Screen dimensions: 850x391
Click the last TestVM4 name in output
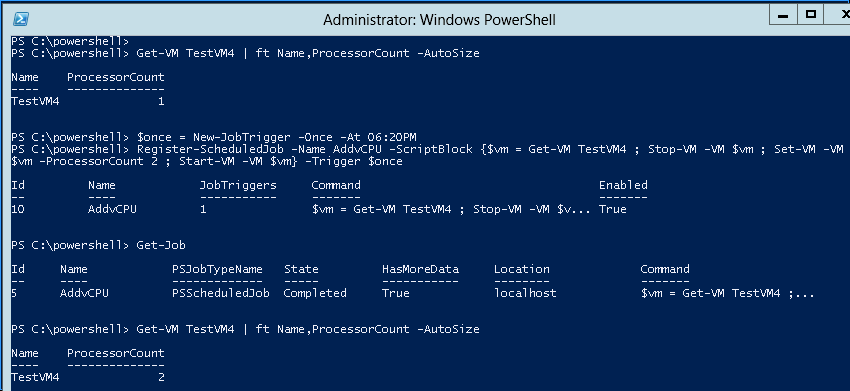pos(35,377)
